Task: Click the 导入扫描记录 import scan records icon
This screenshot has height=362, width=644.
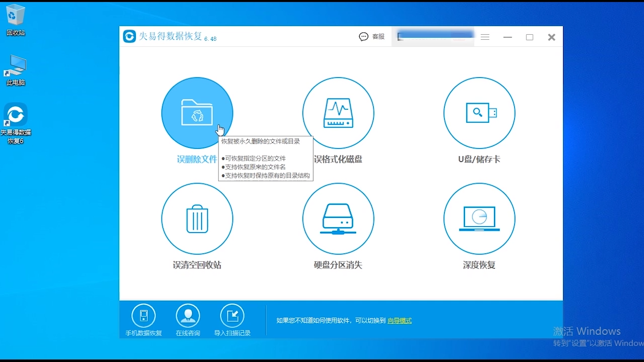Action: click(232, 316)
